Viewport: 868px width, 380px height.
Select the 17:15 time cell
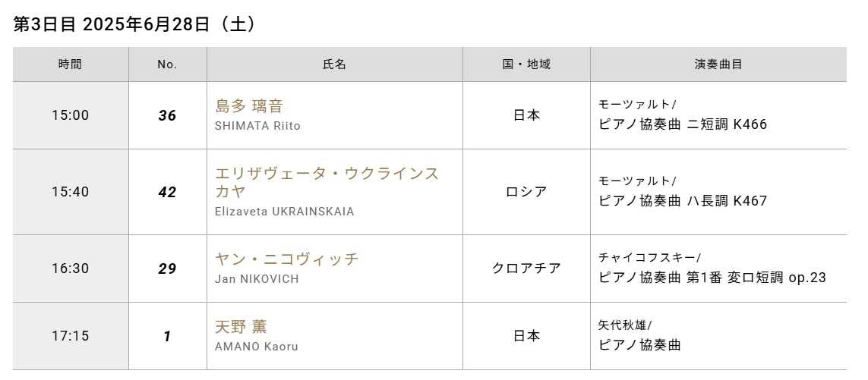(x=70, y=336)
